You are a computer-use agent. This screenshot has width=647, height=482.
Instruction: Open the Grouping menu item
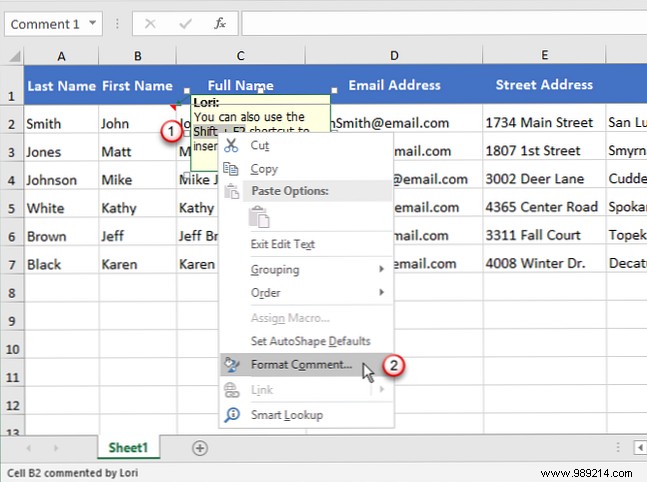[x=306, y=269]
